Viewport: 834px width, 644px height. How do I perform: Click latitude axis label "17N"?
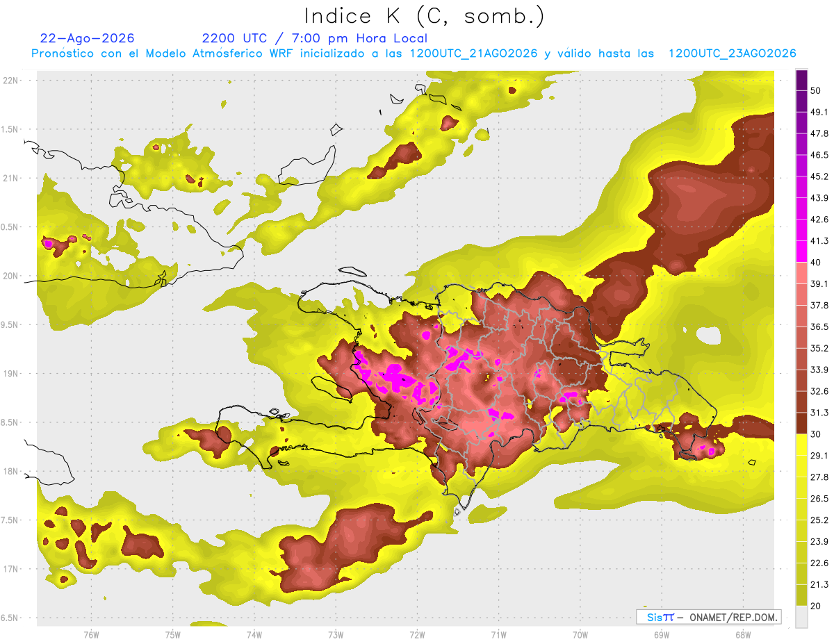(x=10, y=569)
